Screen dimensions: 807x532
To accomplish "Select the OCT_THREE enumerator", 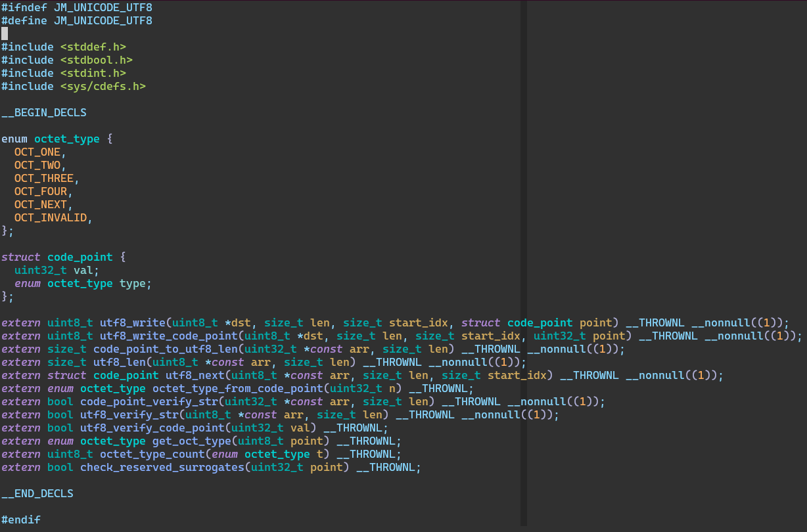I will [x=44, y=178].
